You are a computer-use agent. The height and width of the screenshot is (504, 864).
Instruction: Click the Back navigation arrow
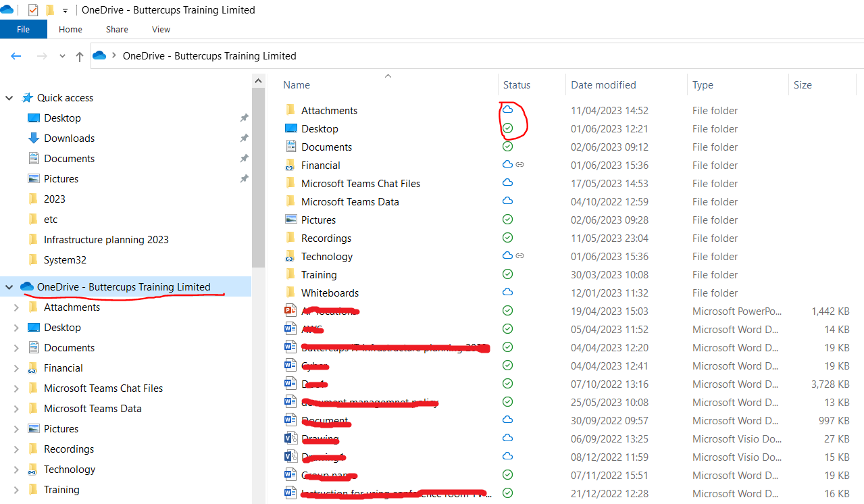tap(16, 56)
